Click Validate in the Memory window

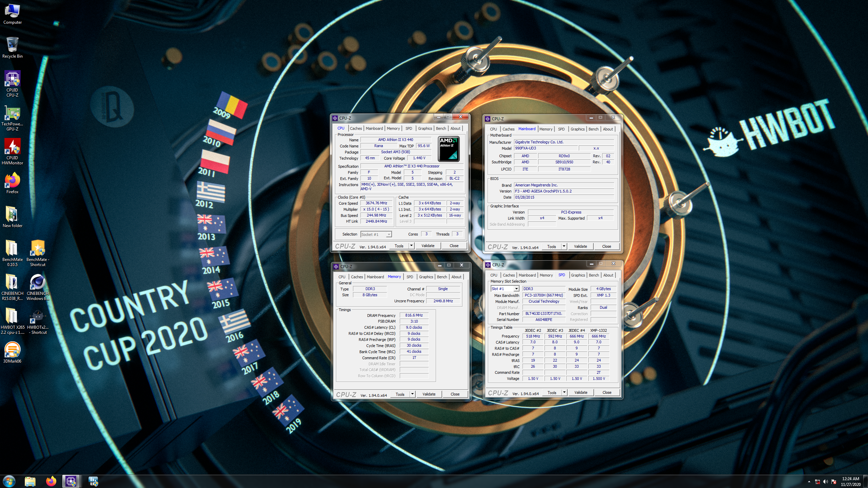coord(429,394)
